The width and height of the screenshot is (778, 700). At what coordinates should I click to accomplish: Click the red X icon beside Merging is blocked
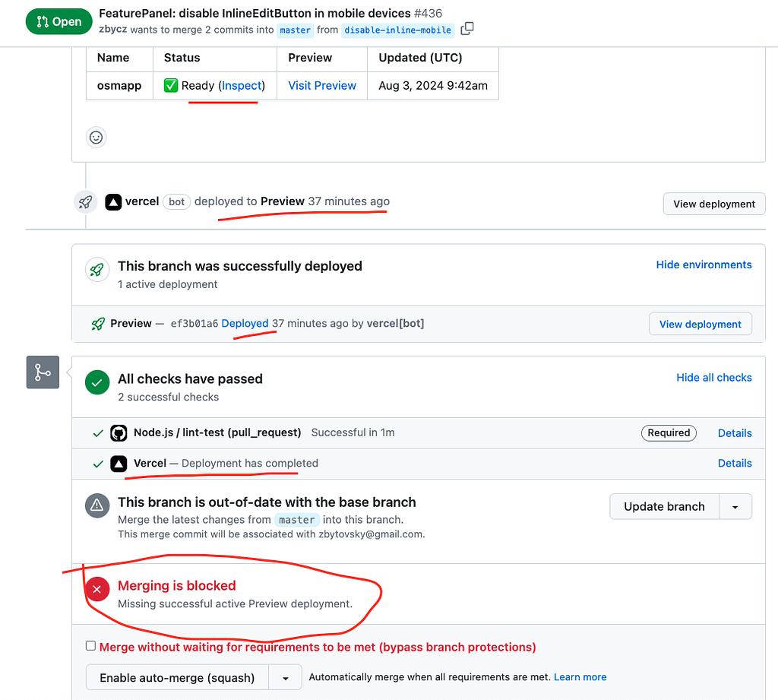[x=96, y=589]
